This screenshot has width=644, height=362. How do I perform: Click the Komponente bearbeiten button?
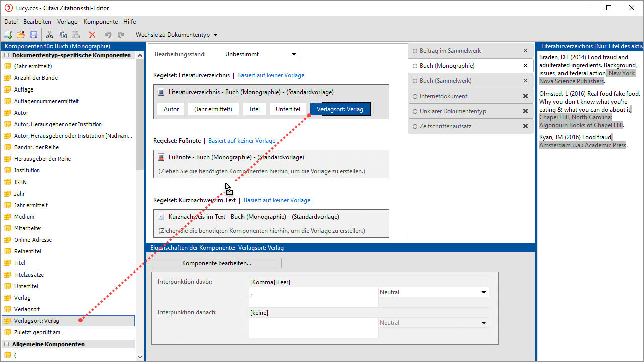[x=216, y=263]
